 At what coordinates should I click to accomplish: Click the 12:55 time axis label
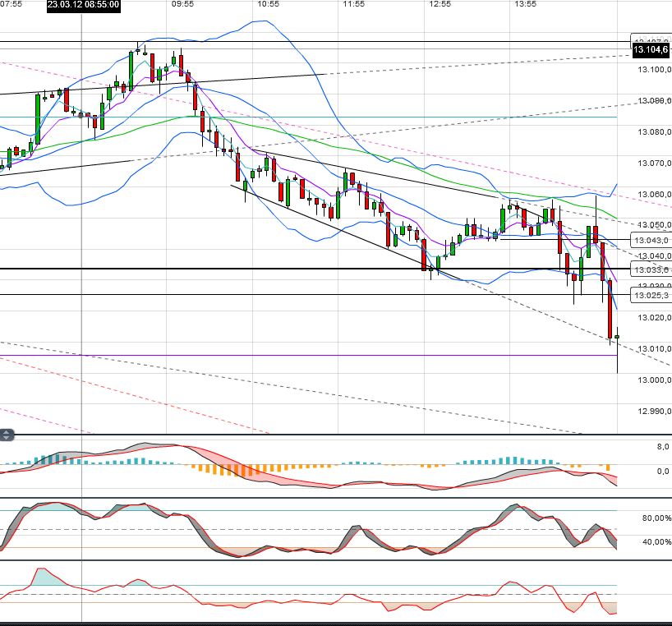tap(440, 4)
